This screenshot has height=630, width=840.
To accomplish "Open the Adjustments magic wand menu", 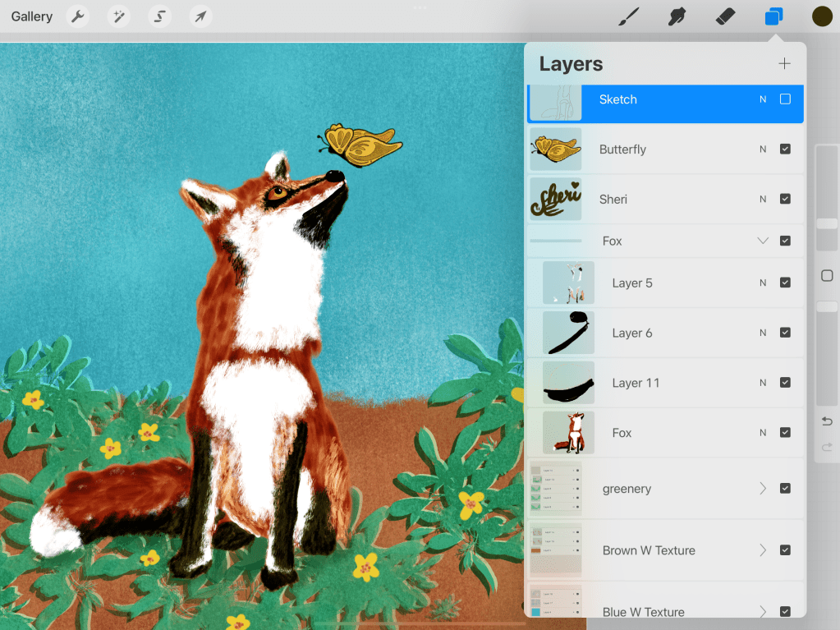I will pyautogui.click(x=118, y=16).
